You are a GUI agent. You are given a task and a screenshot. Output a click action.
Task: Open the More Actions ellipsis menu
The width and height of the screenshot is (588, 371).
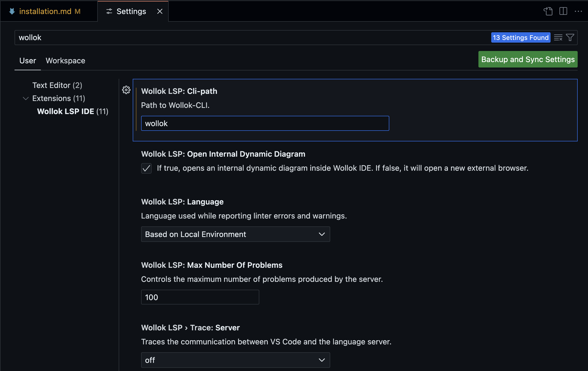click(578, 11)
